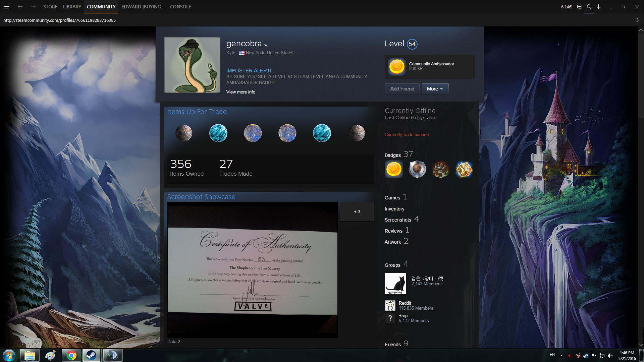Image resolution: width=644 pixels, height=362 pixels.
Task: Click the Community Ambassador coin badge
Action: 396,66
